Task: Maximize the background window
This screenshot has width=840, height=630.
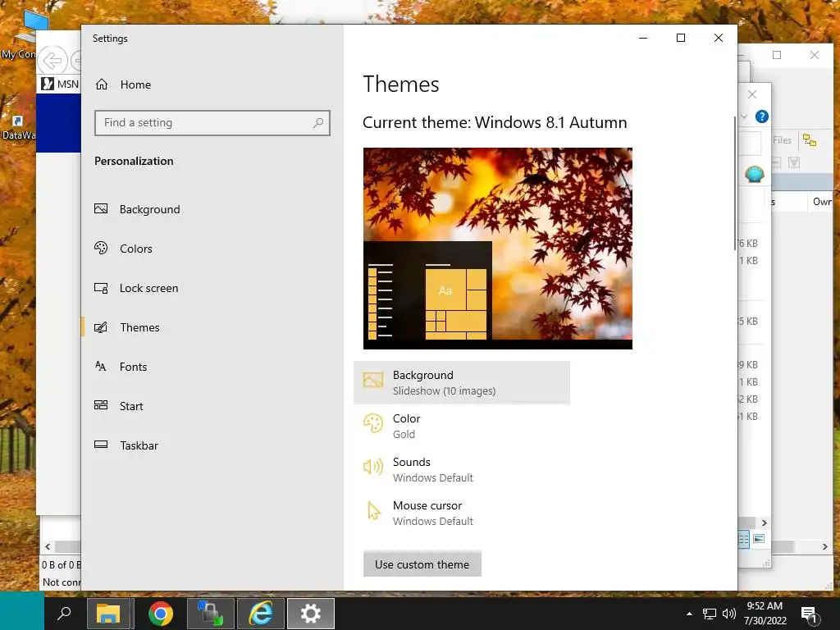Action: [777, 55]
